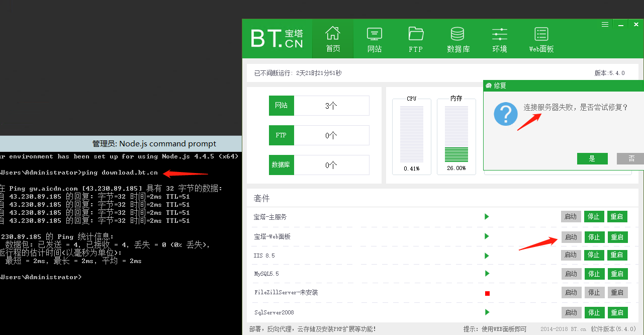
Task: Click 否 to decline repair
Action: [x=630, y=158]
